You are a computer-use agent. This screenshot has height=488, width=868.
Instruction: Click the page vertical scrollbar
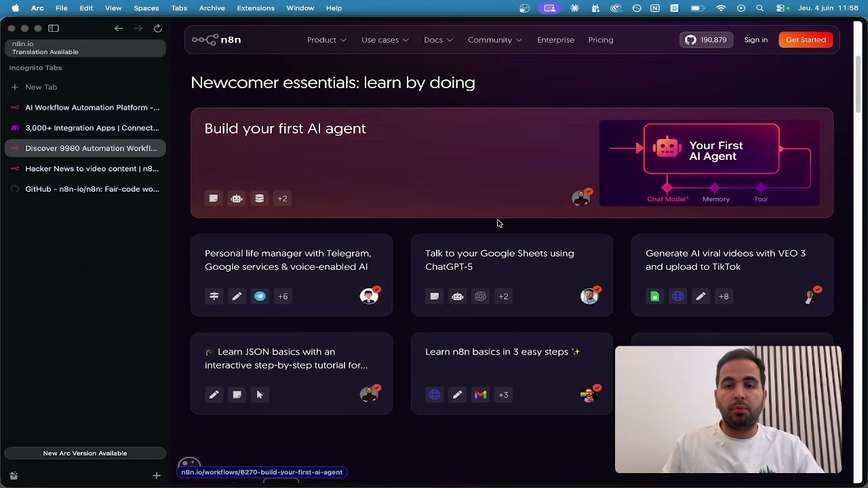859,85
